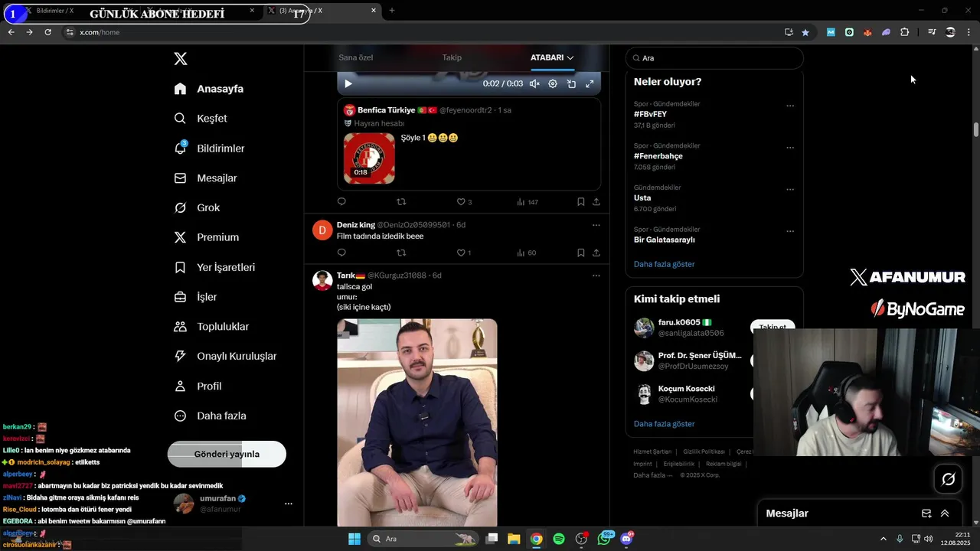Image resolution: width=980 pixels, height=551 pixels.
Task: Open more options for Usta trend
Action: pyautogui.click(x=790, y=189)
